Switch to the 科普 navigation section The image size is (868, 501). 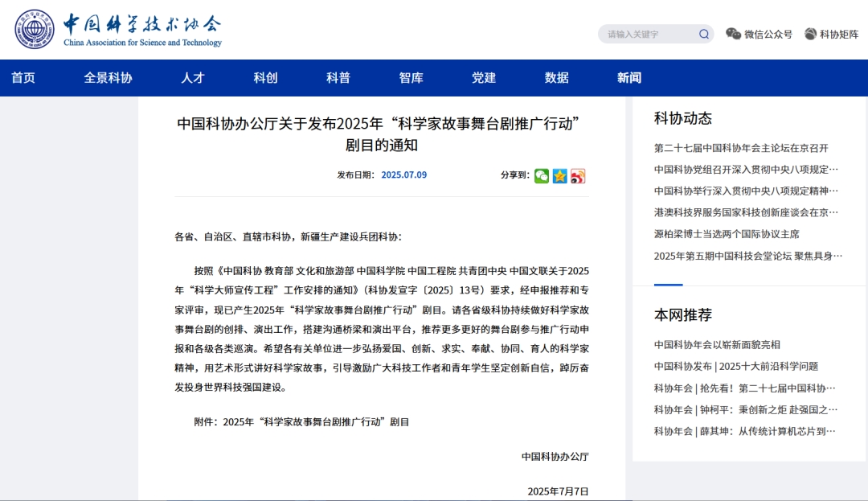[338, 76]
